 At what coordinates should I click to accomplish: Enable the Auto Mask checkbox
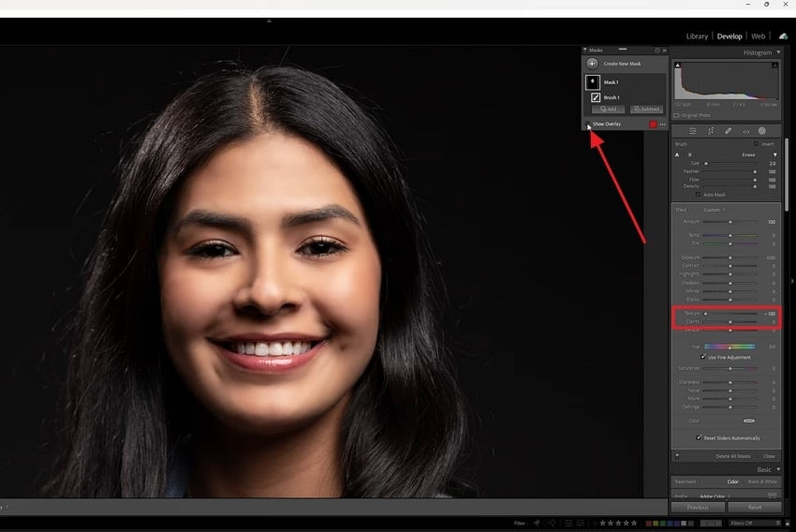pos(698,195)
